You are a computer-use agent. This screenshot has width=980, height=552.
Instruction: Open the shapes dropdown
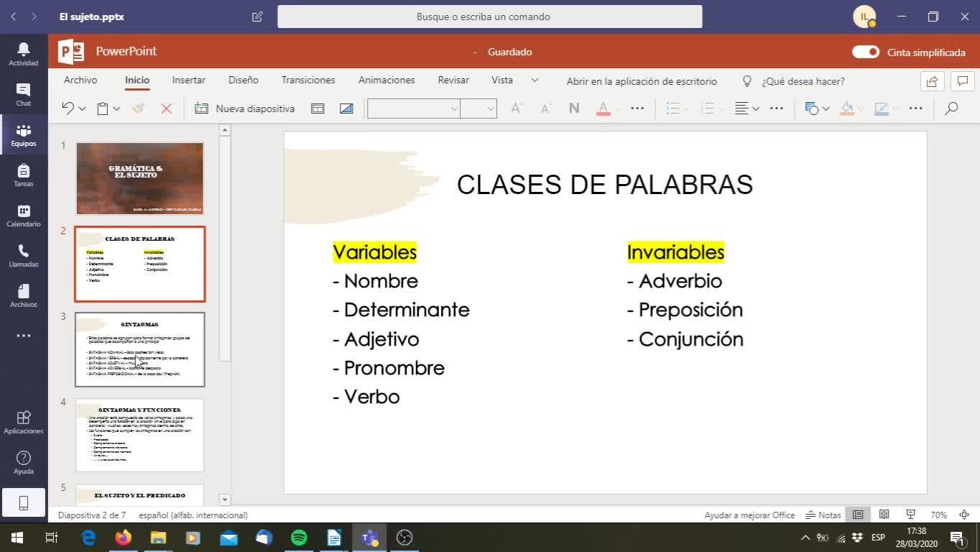tap(818, 109)
